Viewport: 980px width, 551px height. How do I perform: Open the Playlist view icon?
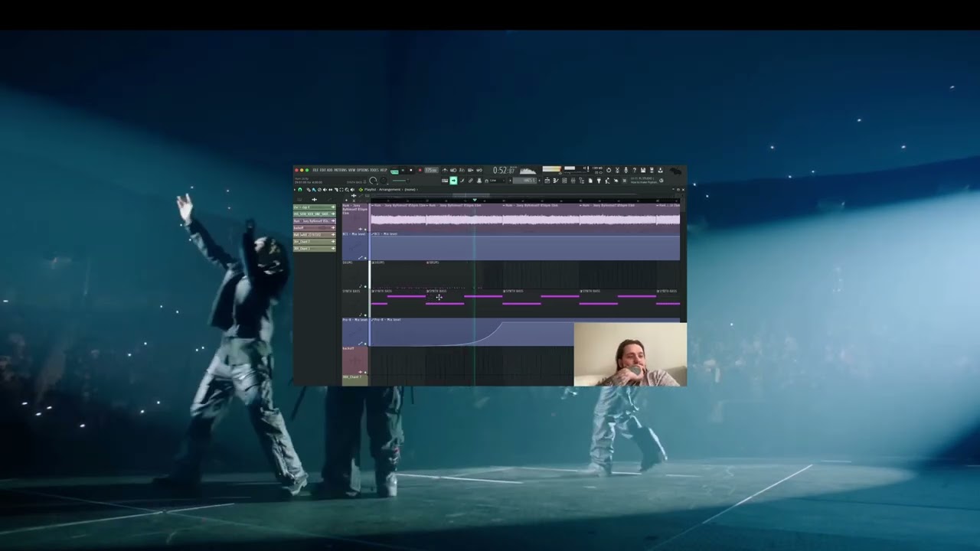[x=547, y=181]
